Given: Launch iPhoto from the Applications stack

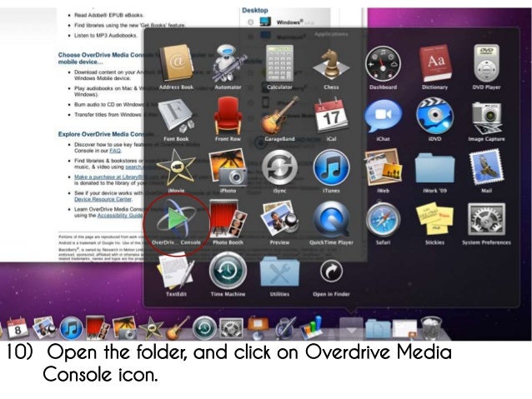Looking at the screenshot, I should point(228,168).
